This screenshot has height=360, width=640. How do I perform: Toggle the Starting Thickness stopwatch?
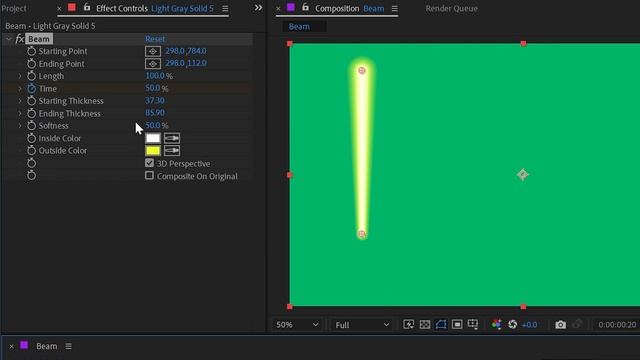[x=31, y=101]
